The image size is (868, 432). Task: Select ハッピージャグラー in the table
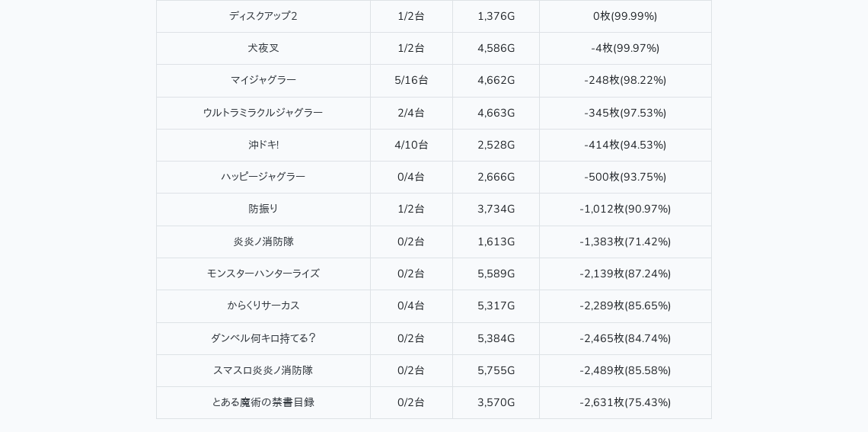[x=263, y=177]
